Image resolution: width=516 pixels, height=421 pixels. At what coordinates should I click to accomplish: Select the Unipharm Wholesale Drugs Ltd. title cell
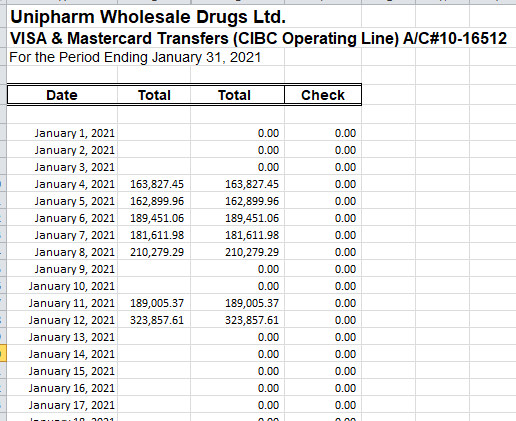148,17
